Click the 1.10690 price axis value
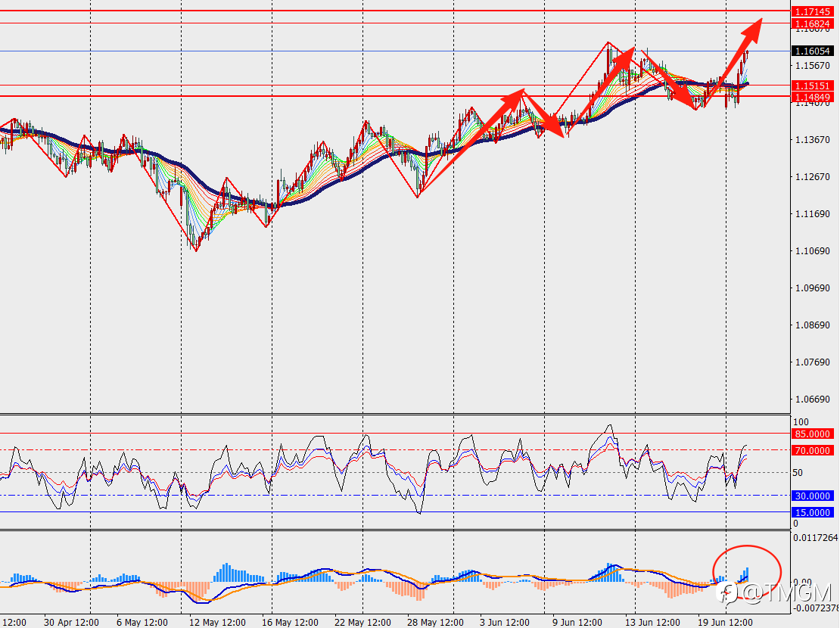The width and height of the screenshot is (840, 628). pyautogui.click(x=813, y=250)
